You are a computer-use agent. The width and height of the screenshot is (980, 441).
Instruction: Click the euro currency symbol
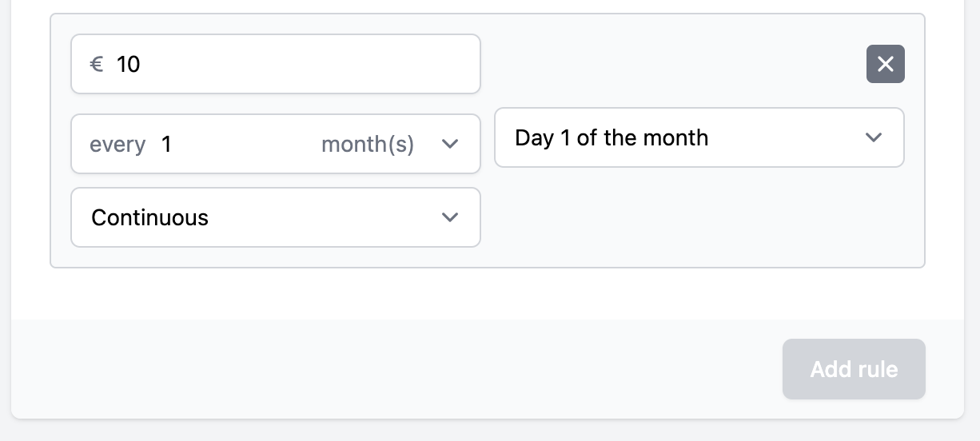coord(97,64)
